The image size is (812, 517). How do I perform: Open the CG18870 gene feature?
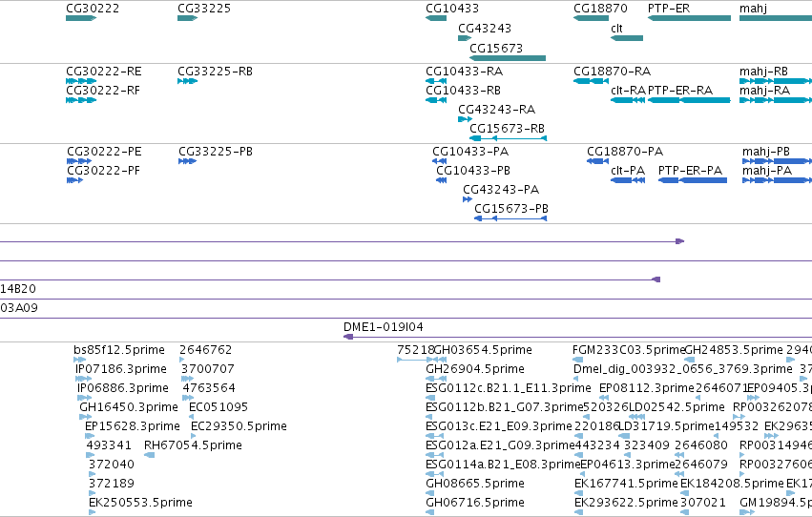point(591,18)
